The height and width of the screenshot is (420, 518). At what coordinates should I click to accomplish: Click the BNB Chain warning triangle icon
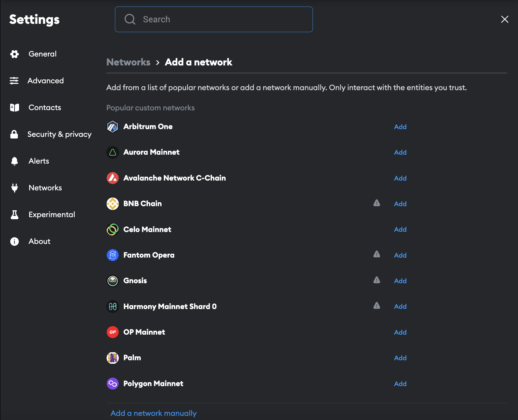[377, 203]
